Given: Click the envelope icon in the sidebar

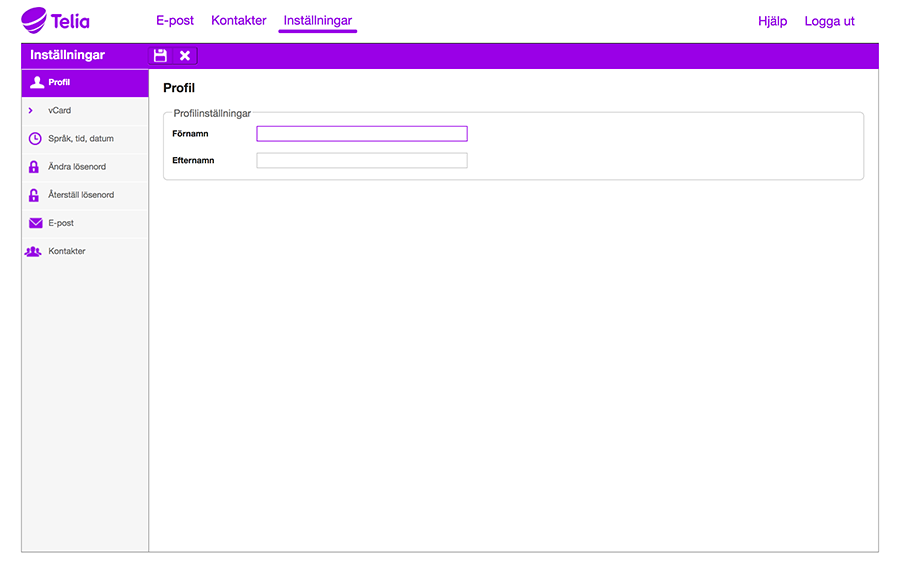Looking at the screenshot, I should pos(35,223).
